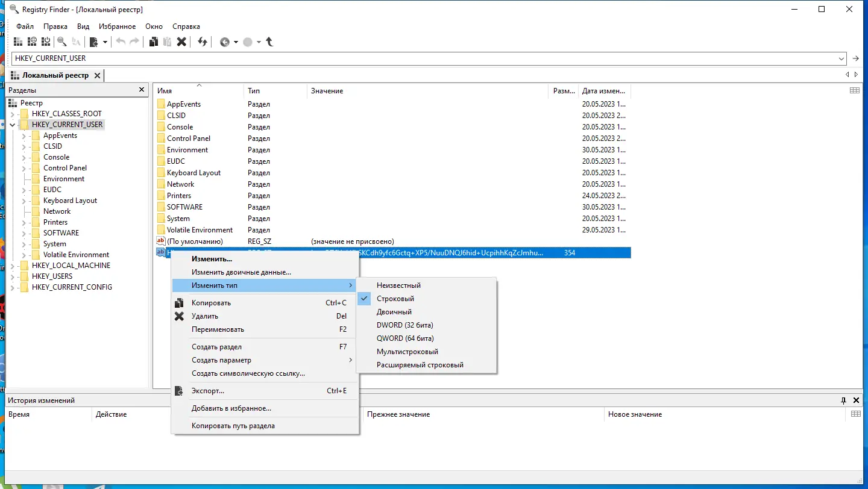Click the greyed round Forward toolbar button

[248, 42]
